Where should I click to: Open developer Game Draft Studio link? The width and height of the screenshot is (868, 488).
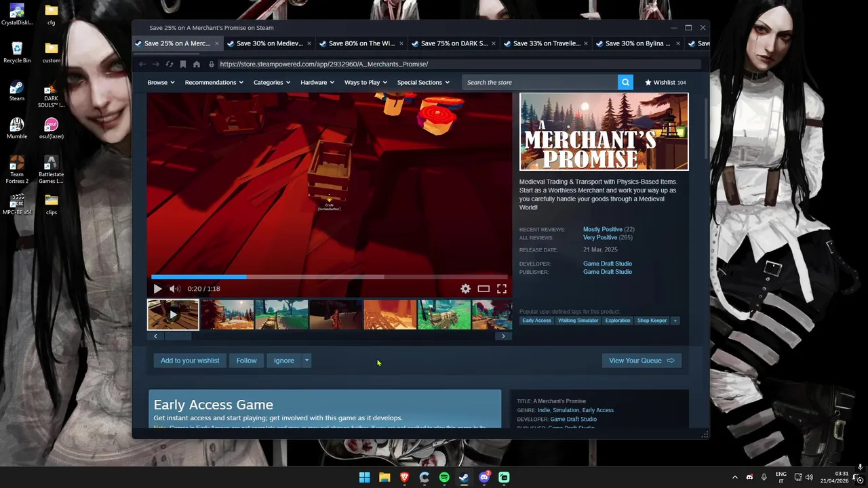click(x=608, y=264)
